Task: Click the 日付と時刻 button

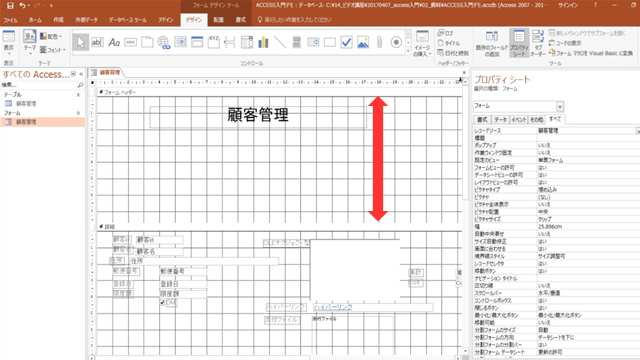Action: [x=453, y=53]
